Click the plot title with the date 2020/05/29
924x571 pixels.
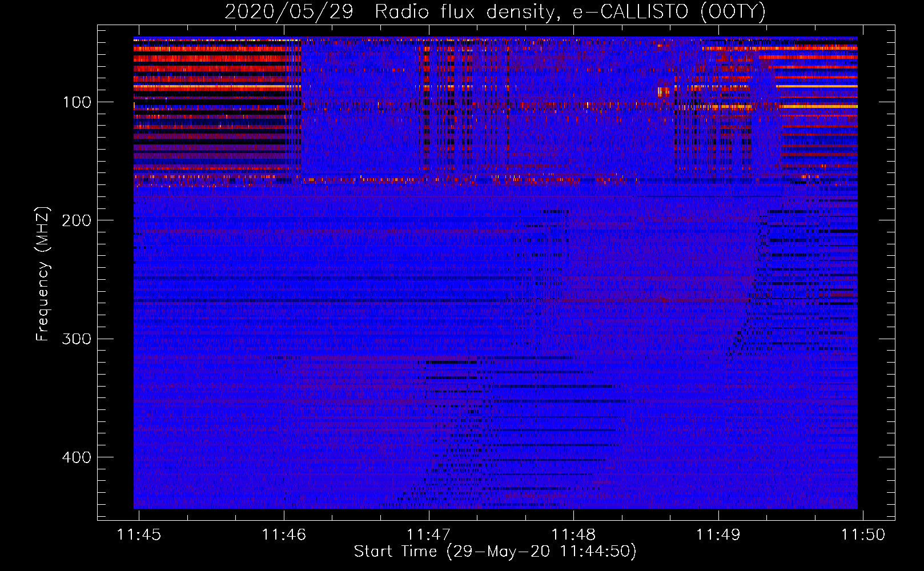(x=495, y=12)
